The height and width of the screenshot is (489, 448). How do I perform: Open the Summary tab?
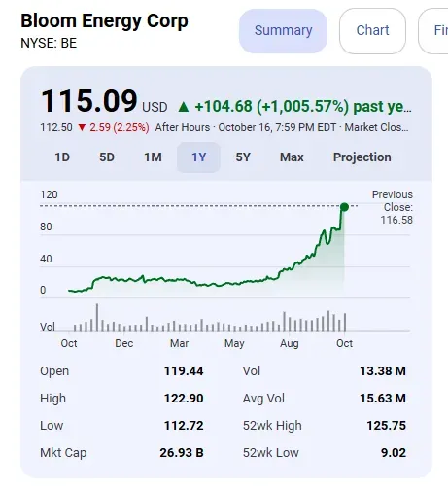coord(283,31)
